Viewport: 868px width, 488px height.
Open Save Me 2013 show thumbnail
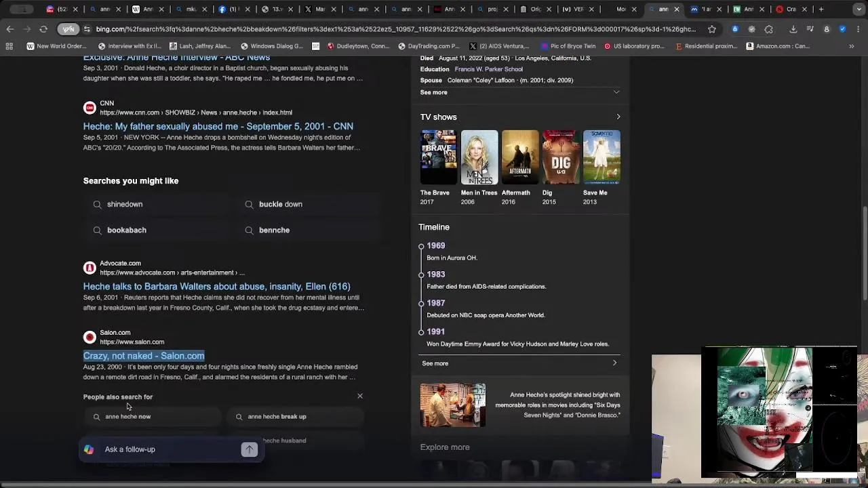601,157
